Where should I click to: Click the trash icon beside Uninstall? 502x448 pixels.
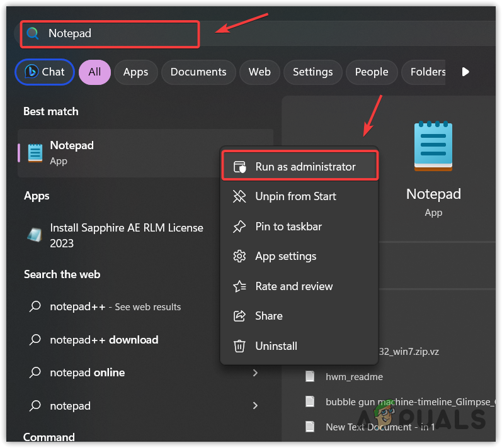coord(239,346)
